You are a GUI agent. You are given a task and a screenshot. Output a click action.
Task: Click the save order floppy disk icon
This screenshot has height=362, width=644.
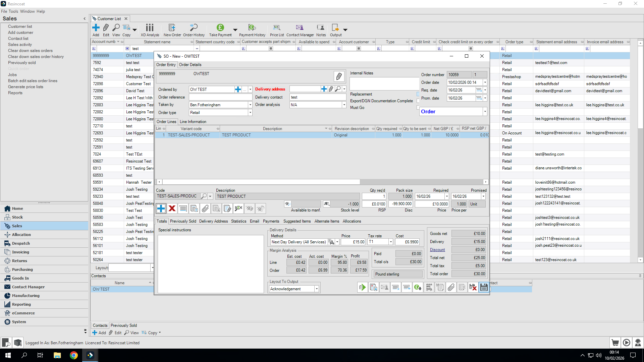click(484, 287)
